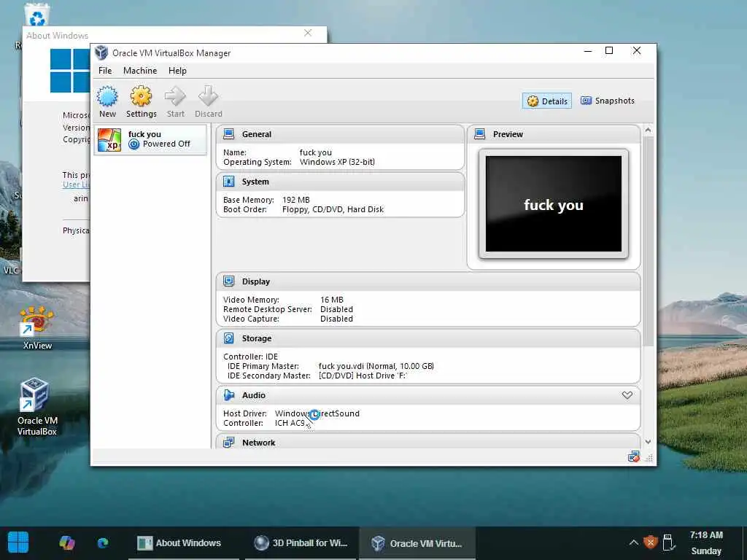Click the Discard toolbar icon
Screen dimensions: 747x560
click(x=208, y=97)
